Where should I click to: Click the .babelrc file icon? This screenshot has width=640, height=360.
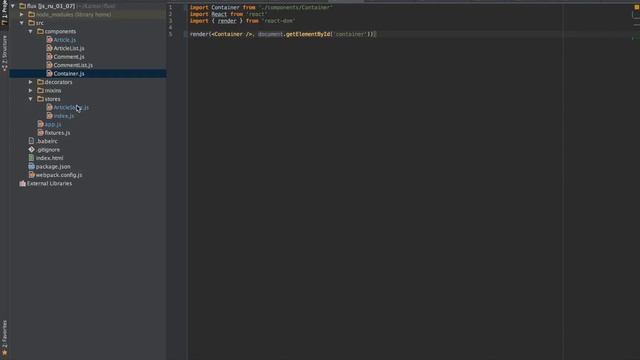click(x=31, y=141)
